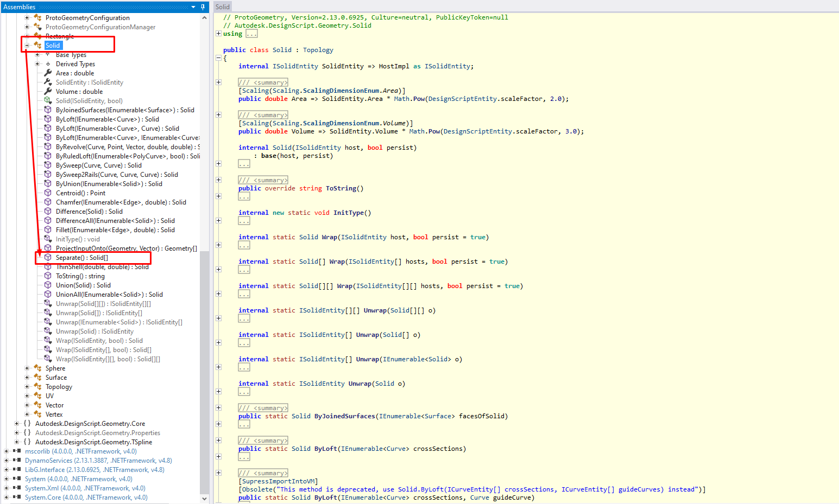Viewport: 839px width, 504px height.
Task: Expand the Derived Types node
Action: pyautogui.click(x=37, y=64)
